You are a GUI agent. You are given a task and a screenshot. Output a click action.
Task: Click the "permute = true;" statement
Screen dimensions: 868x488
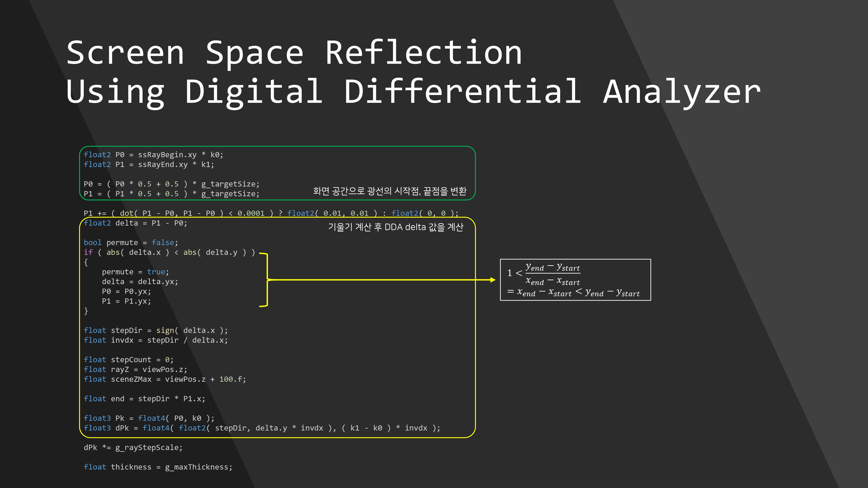click(135, 272)
